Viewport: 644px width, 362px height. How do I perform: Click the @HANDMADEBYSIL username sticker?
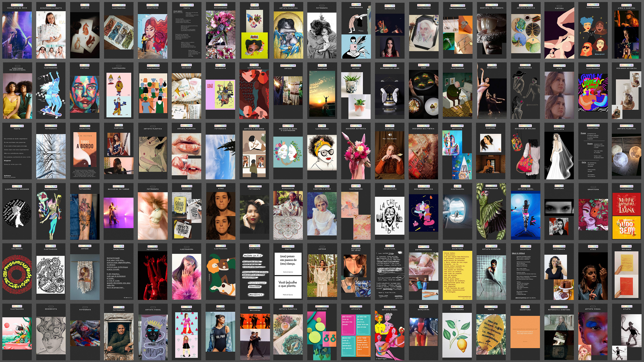click(525, 126)
